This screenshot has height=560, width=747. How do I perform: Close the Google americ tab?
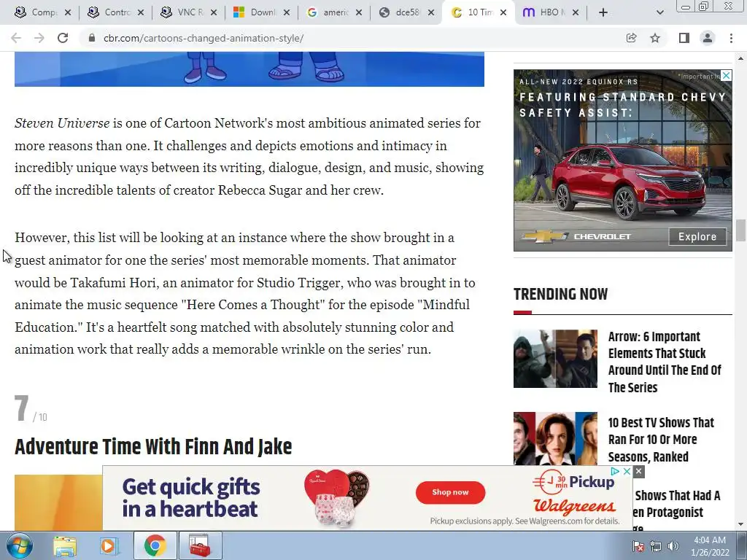tap(359, 12)
